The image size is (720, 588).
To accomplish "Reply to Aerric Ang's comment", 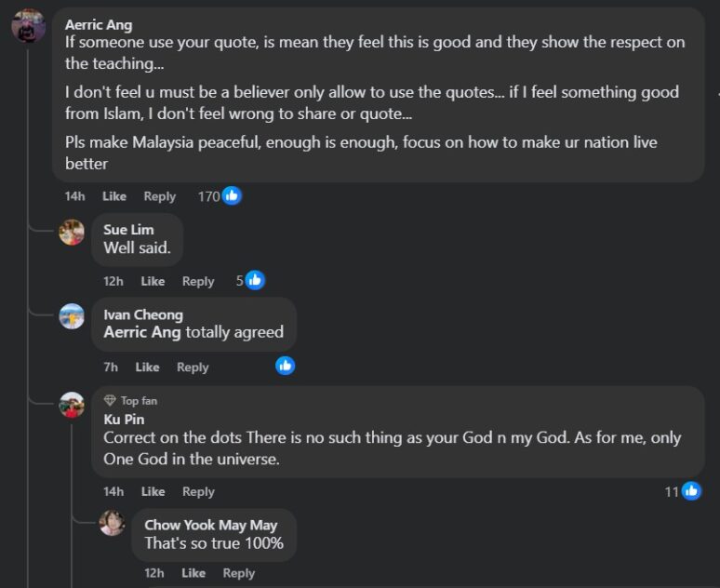I will coord(159,196).
